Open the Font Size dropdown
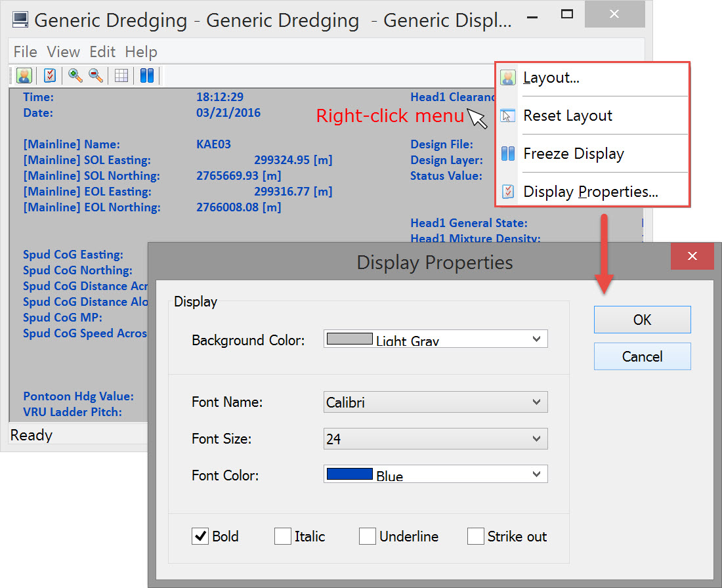Viewport: 722px width, 588px height. pos(536,438)
